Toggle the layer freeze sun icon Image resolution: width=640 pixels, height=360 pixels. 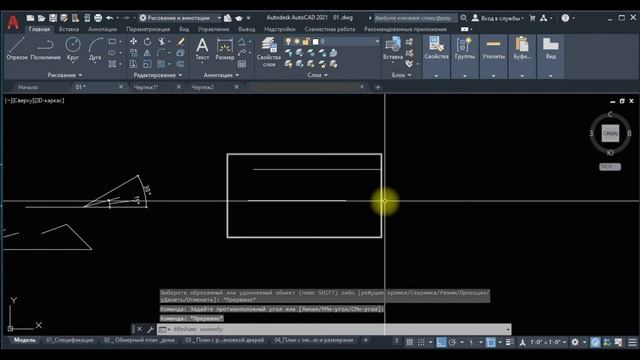click(x=297, y=42)
